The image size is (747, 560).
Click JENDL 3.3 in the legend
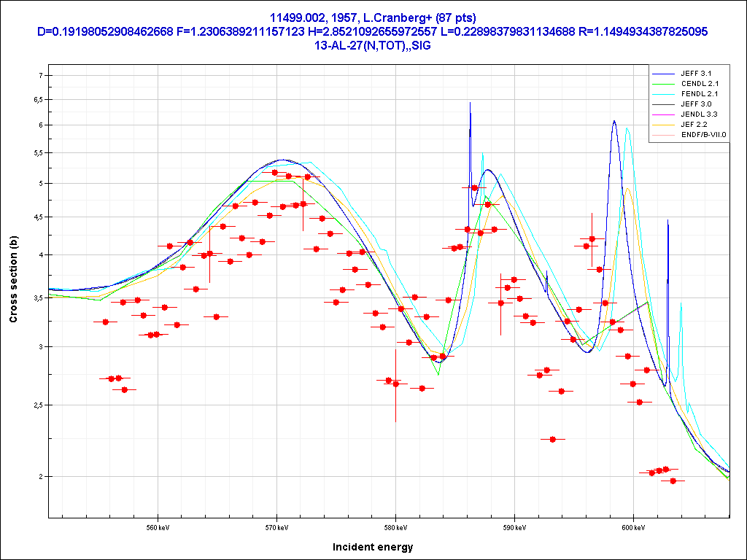(700, 114)
